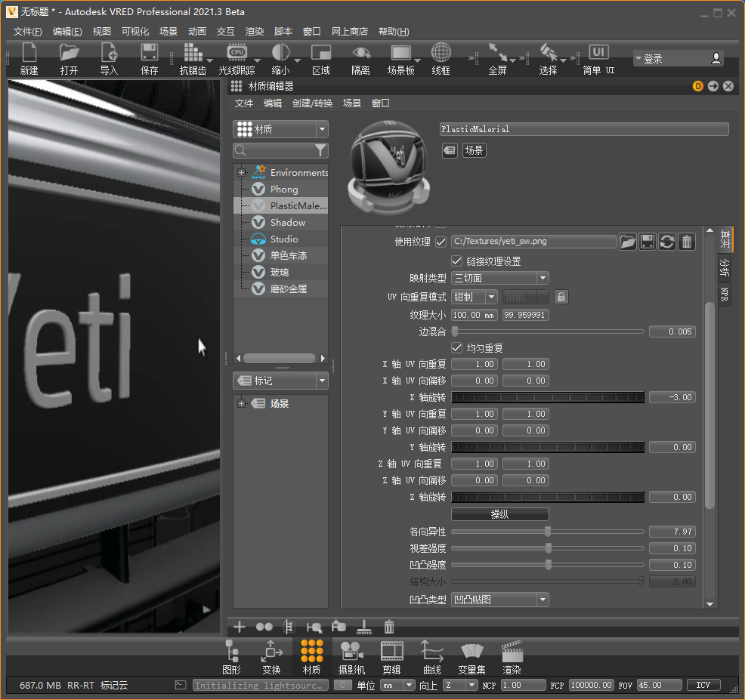Open the 可视化 main menu

click(x=135, y=32)
